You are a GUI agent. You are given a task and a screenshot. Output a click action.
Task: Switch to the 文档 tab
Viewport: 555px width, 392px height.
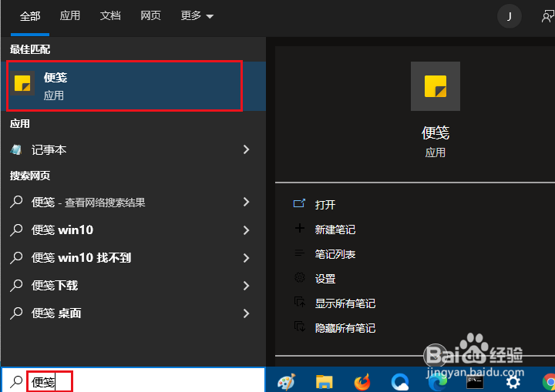[110, 15]
